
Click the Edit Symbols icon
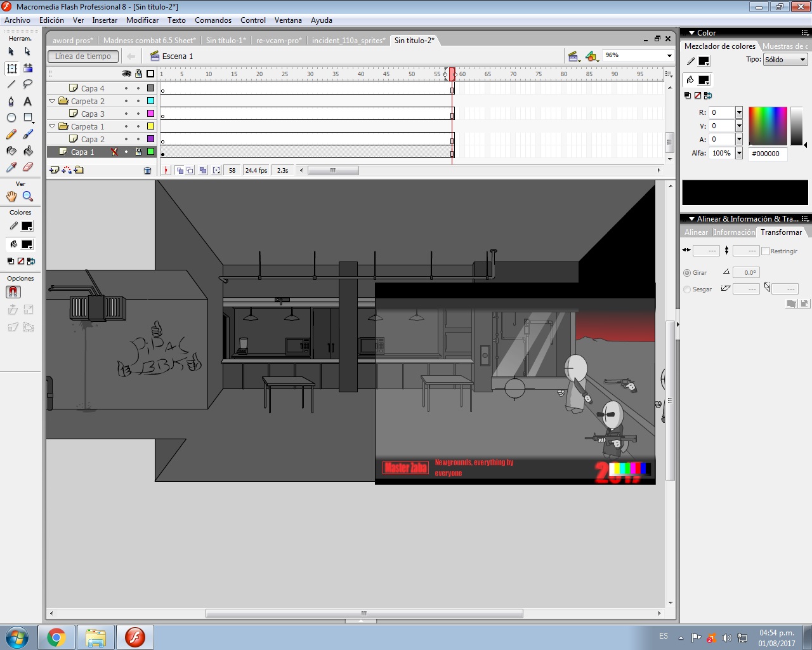coord(591,56)
